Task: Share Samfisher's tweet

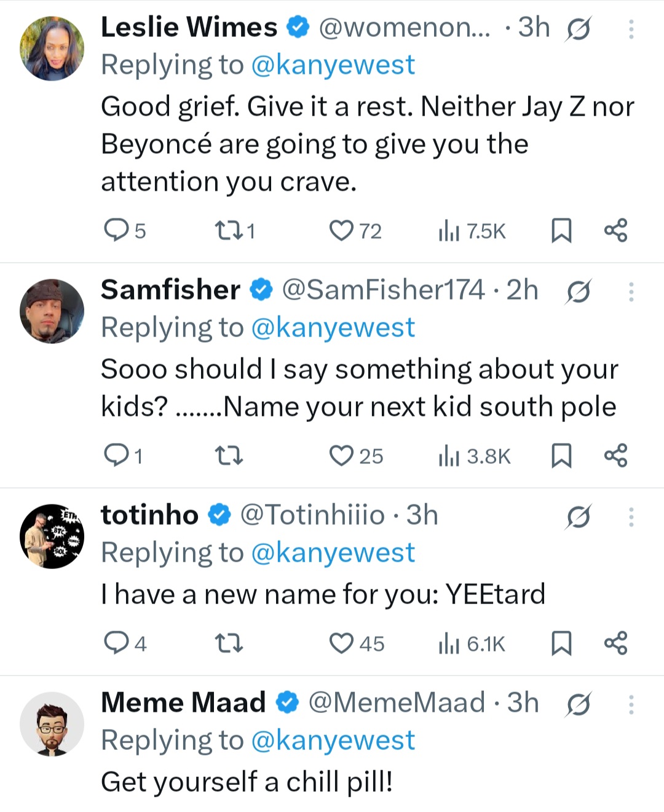Action: 615,456
